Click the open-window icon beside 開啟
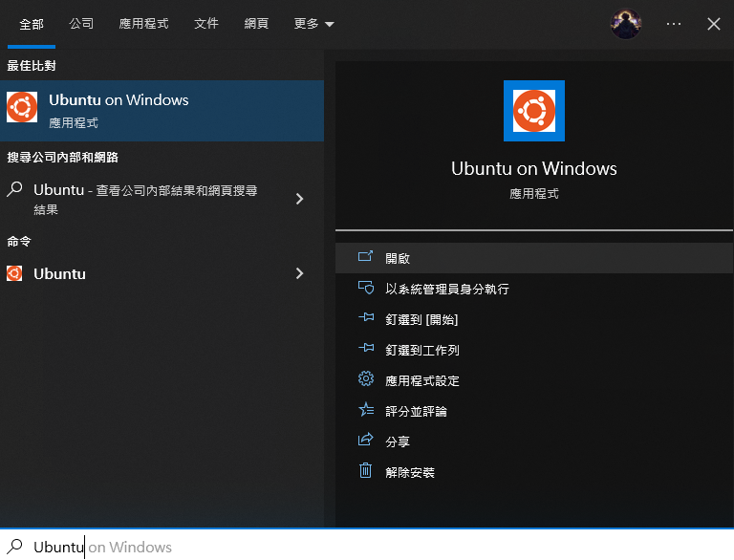The height and width of the screenshot is (560, 734). (366, 256)
